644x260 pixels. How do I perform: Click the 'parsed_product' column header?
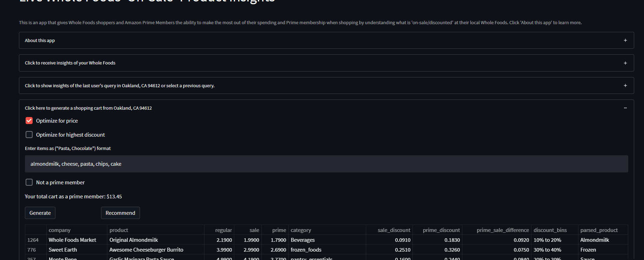(603, 230)
